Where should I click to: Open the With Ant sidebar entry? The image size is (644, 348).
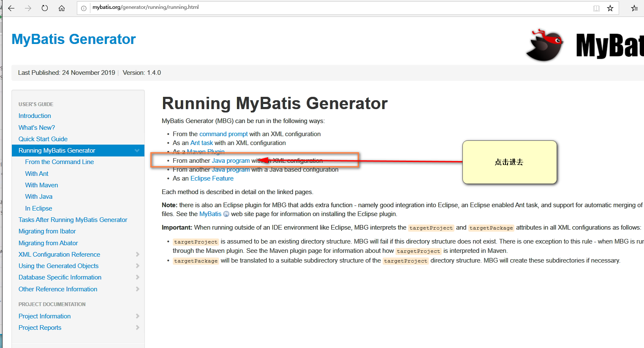point(37,174)
